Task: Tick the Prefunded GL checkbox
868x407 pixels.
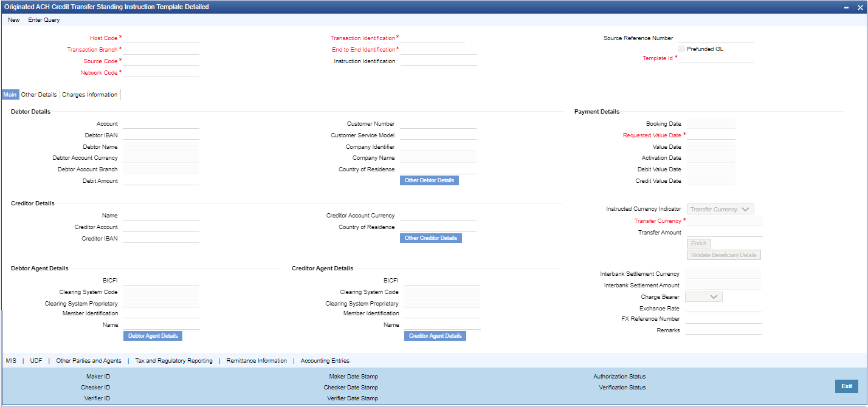Action: 681,49
